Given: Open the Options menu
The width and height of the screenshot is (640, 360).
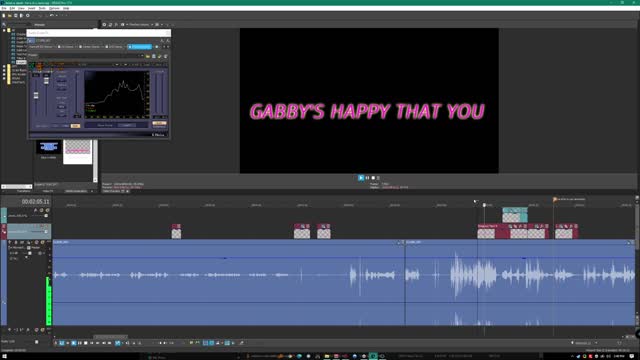Looking at the screenshot, I should pyautogui.click(x=54, y=8).
